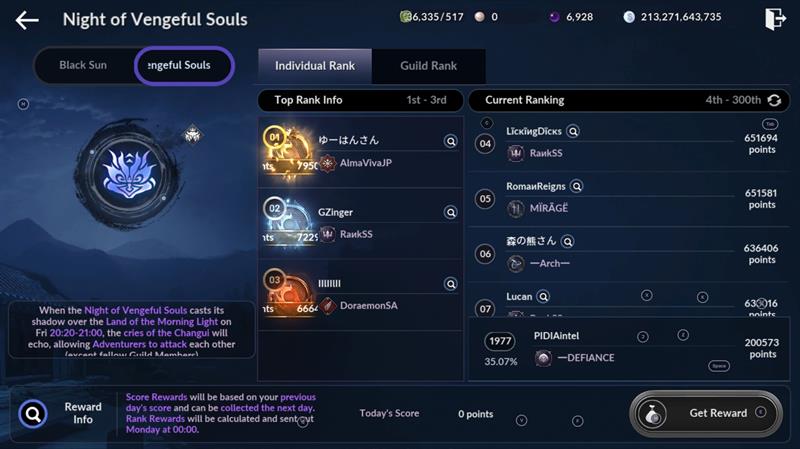The image size is (800, 449).
Task: Click the exit door icon
Action: (x=774, y=19)
